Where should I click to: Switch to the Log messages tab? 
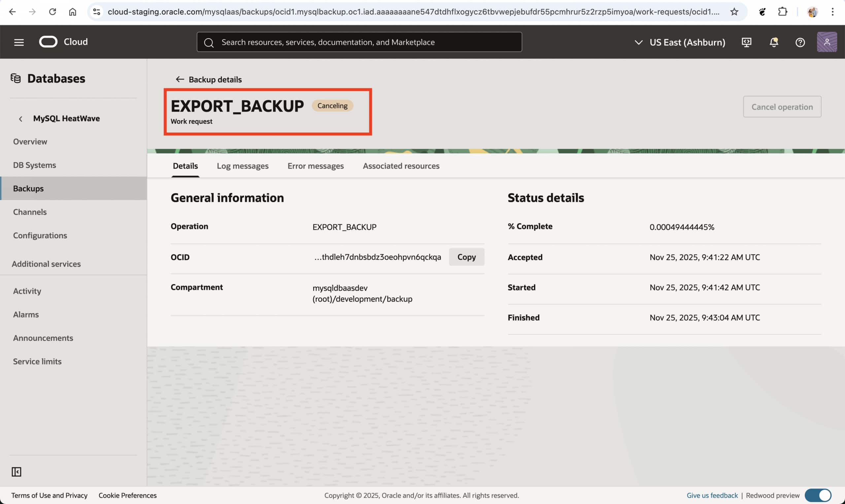click(243, 166)
